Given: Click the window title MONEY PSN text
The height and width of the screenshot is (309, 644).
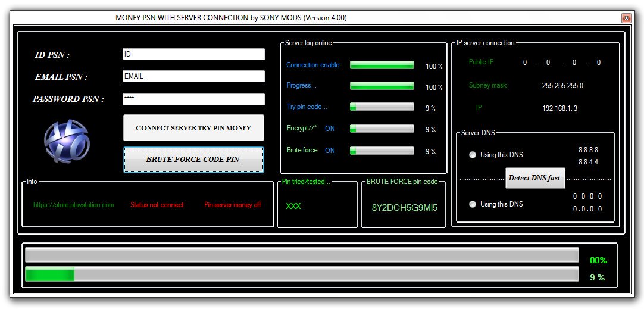Looking at the screenshot, I should pos(231,18).
